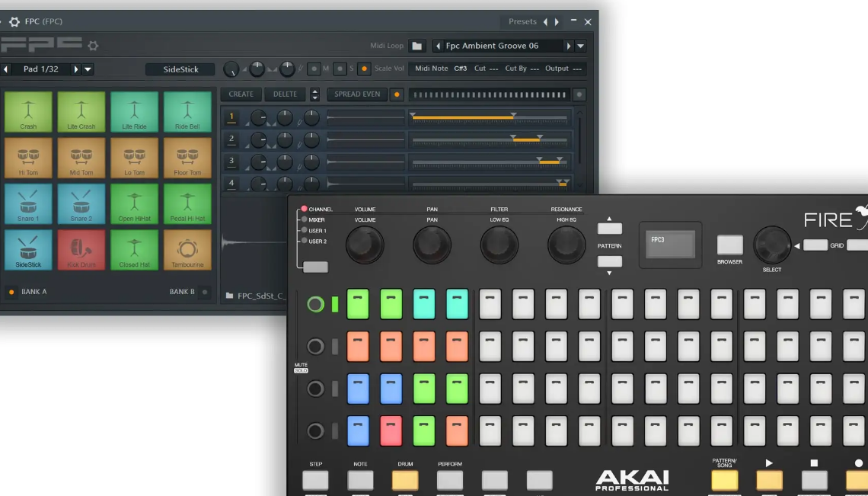Screen dimensions: 868x496
Task: Select layer 2 tab
Action: coord(231,139)
